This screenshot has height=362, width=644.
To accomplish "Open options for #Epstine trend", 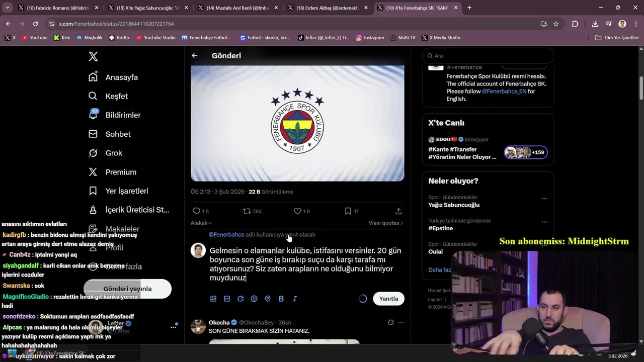I will coord(544,222).
